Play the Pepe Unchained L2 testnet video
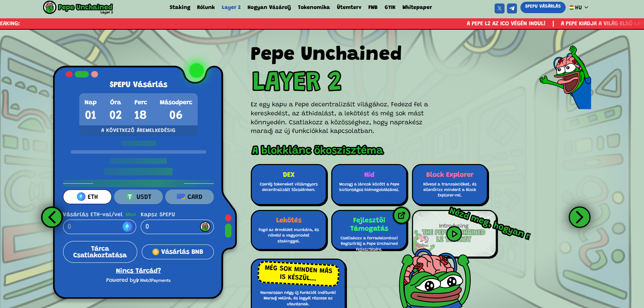 [454, 234]
